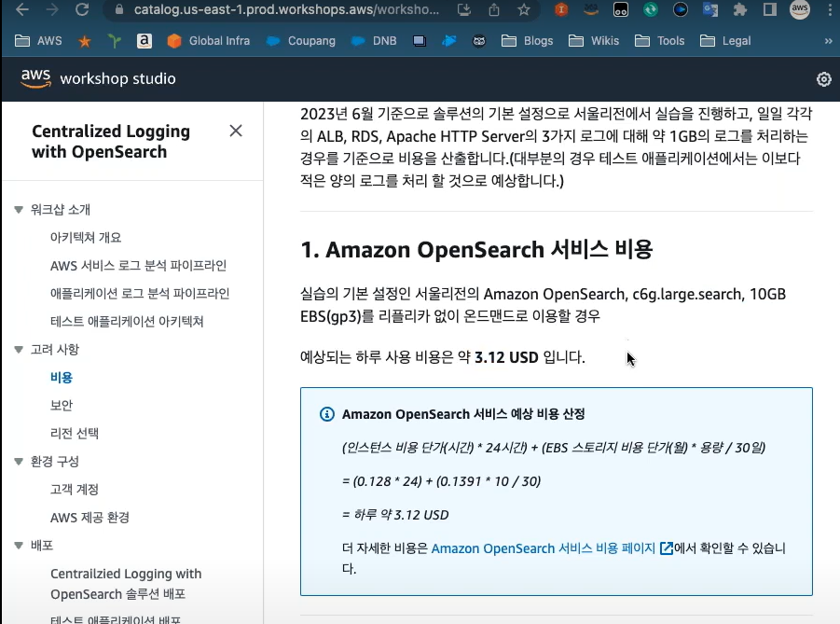The image size is (840, 624).
Task: Open the Global Infra bookmark
Action: pyautogui.click(x=209, y=41)
